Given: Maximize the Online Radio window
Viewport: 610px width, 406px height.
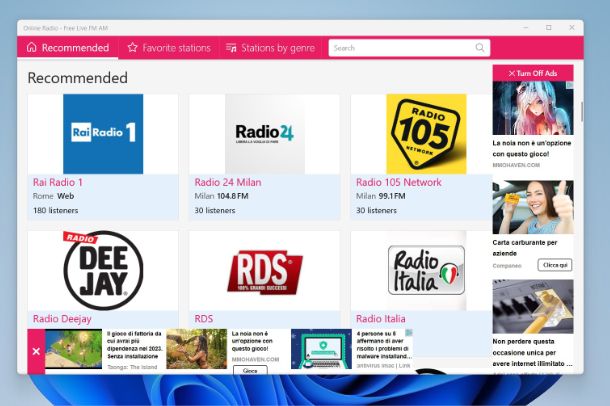Looking at the screenshot, I should coord(549,28).
